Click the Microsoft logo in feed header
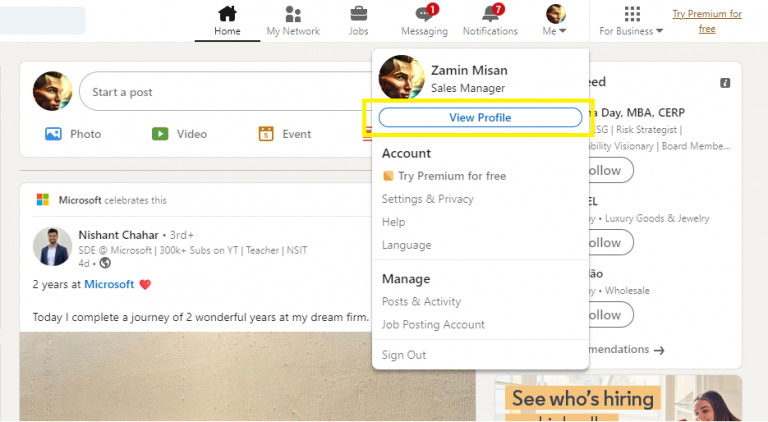768x422 pixels. tap(43, 200)
